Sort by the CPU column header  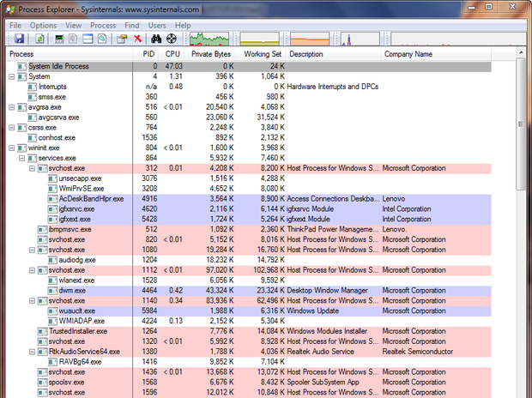172,54
